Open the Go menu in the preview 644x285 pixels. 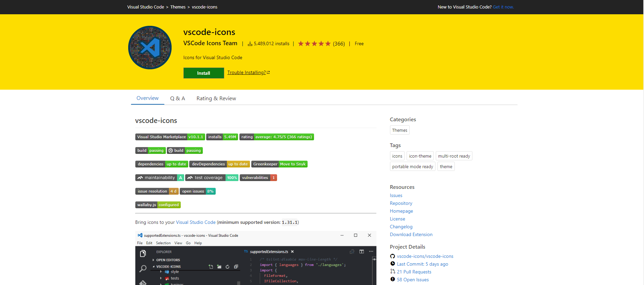pyautogui.click(x=188, y=243)
